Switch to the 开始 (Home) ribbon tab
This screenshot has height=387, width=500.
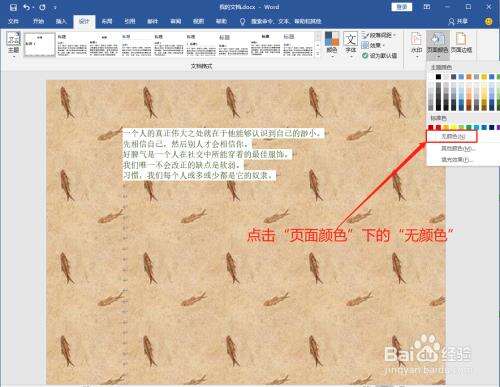38,21
